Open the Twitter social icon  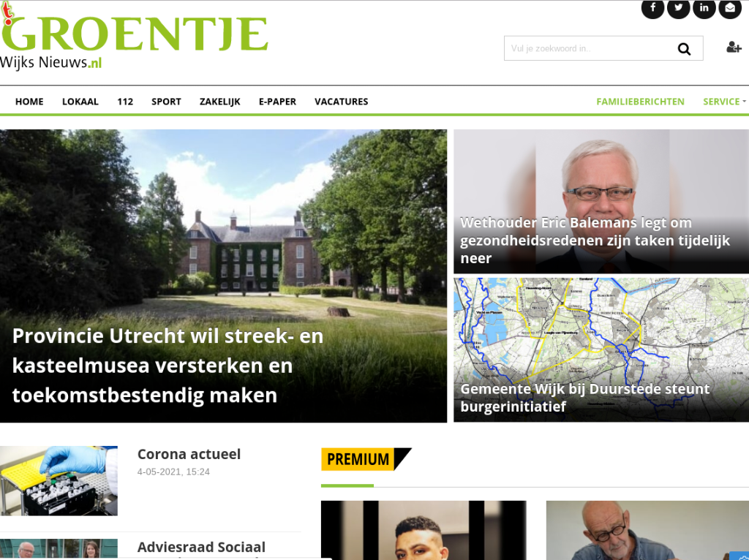tap(678, 7)
